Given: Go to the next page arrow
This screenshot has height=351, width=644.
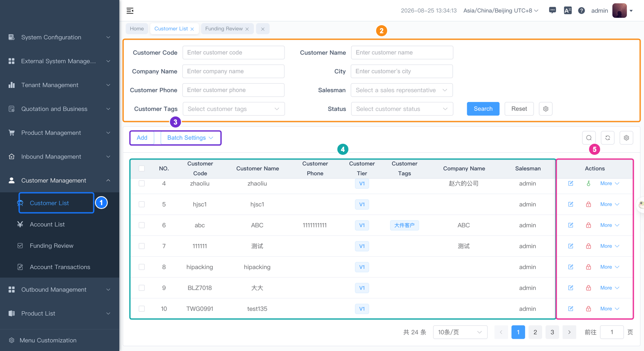Looking at the screenshot, I should point(569,332).
